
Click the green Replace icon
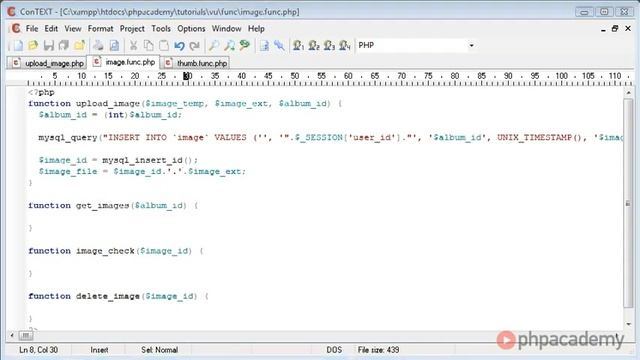(245, 45)
